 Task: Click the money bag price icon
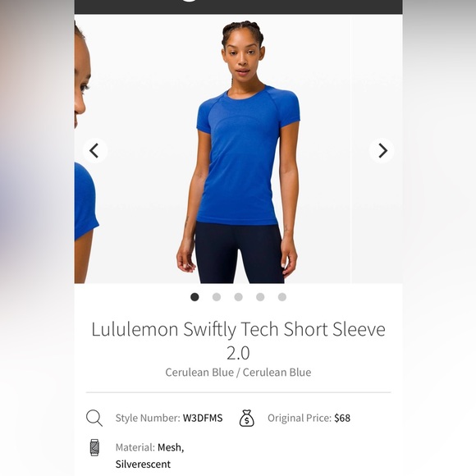point(247,418)
